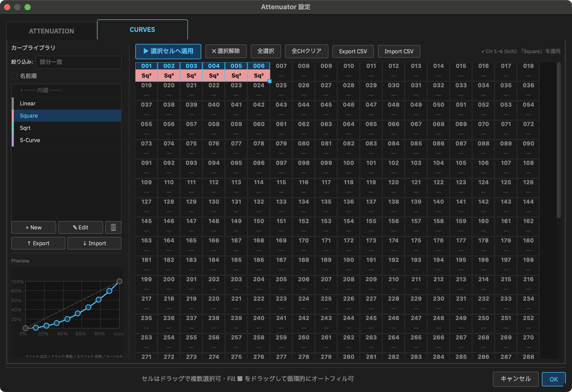This screenshot has width=572, height=392.
Task: Enable the 名前順 checkbox
Action: [14, 76]
